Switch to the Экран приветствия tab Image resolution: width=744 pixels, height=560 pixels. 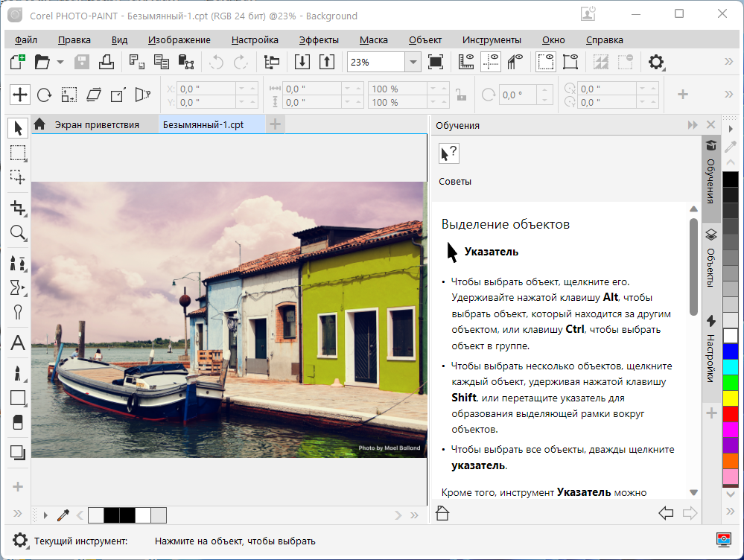[x=97, y=125]
